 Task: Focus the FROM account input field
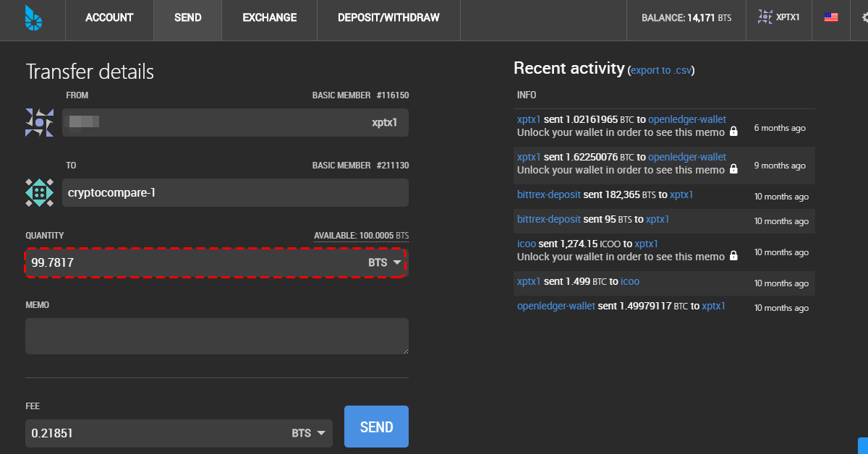click(x=235, y=123)
